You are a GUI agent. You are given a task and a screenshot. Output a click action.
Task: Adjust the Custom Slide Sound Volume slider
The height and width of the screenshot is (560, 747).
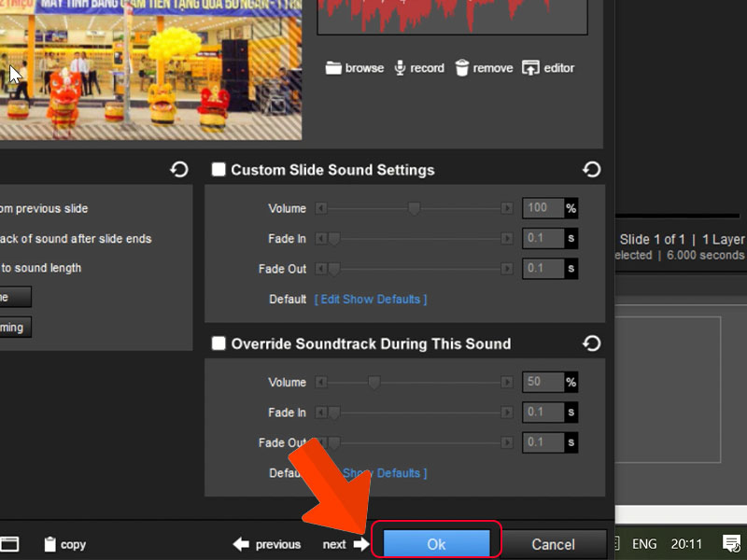click(414, 209)
